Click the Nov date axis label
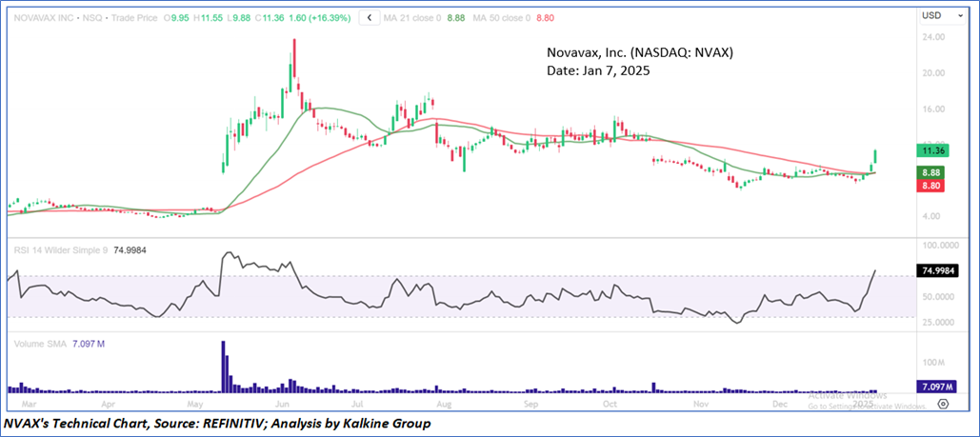The image size is (980, 437). (x=701, y=404)
